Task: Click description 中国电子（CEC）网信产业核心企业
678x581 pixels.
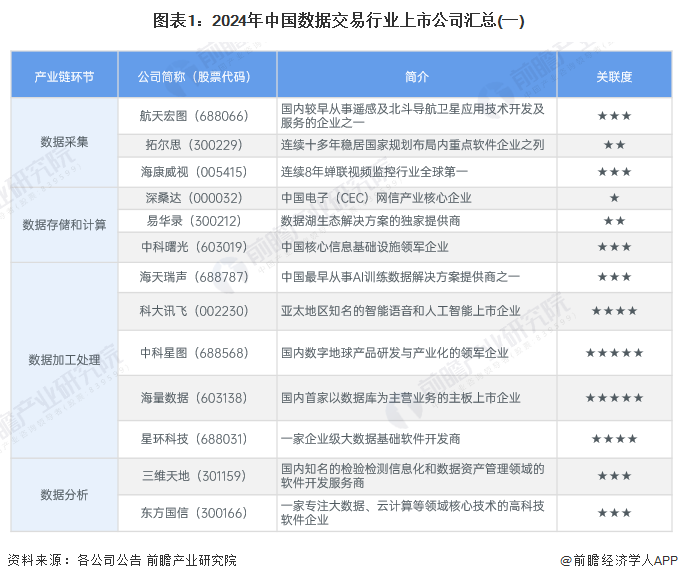Action: (376, 198)
